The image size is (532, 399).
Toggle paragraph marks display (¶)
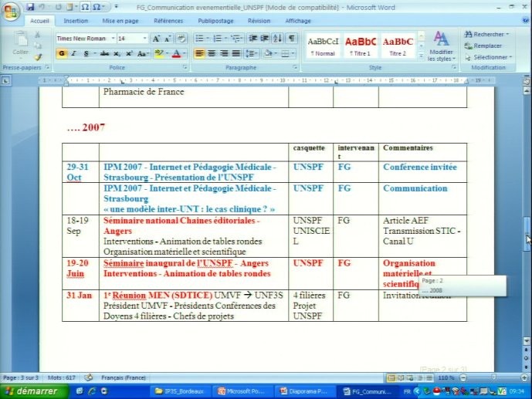(291, 39)
